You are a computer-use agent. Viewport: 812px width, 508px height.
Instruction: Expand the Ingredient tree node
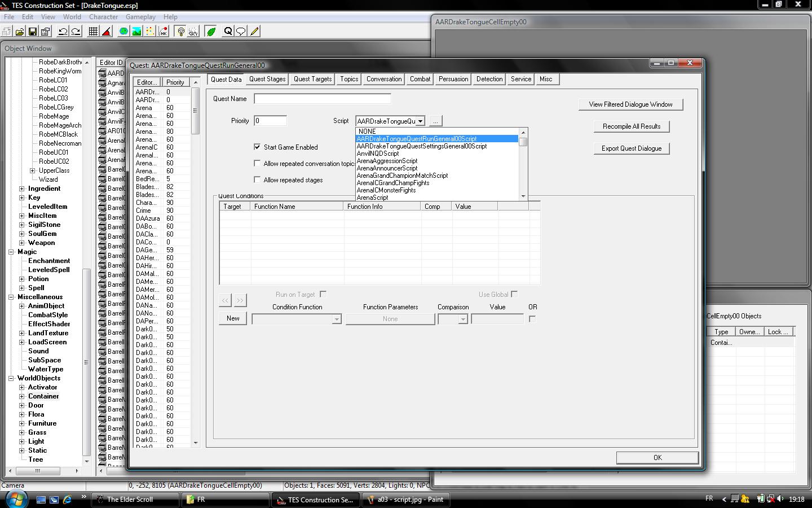coord(22,189)
